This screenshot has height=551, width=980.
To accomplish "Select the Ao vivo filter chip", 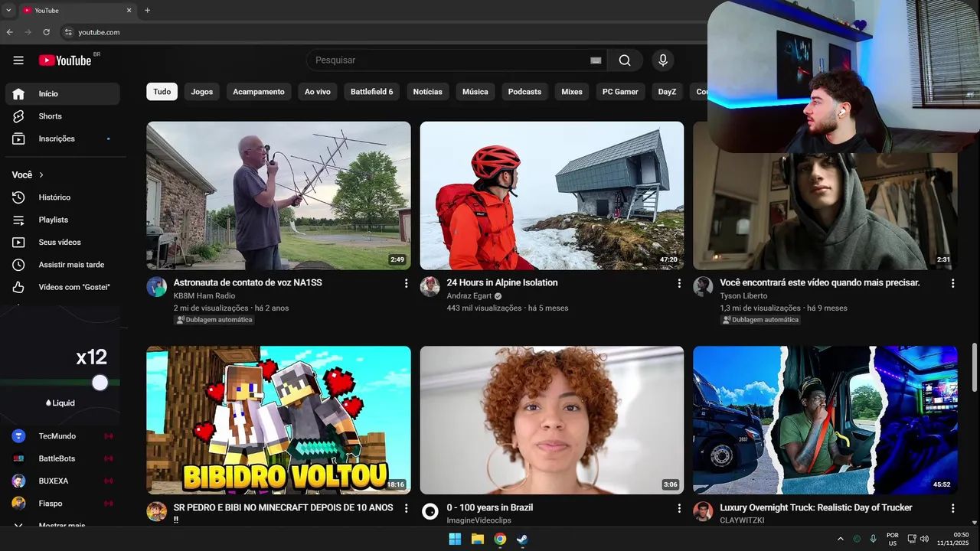I will click(318, 92).
